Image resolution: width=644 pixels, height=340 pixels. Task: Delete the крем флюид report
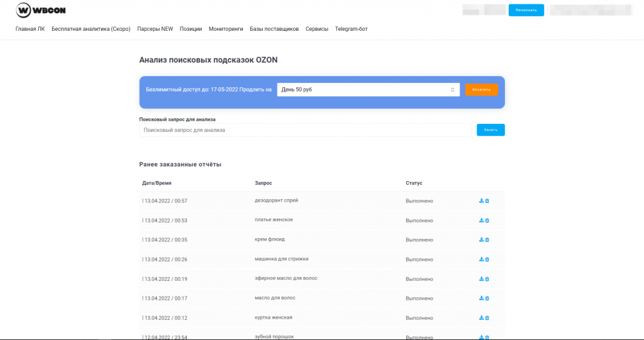click(x=487, y=240)
